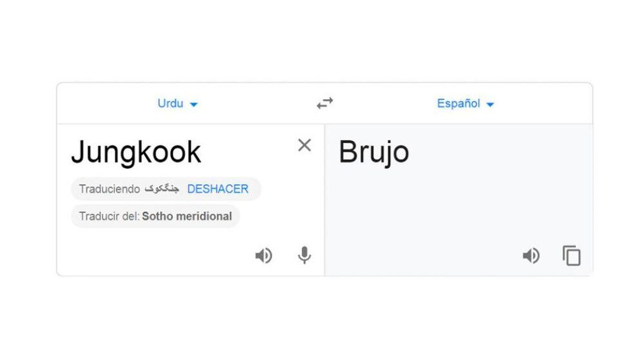
Task: Play audio of the Brujo translation
Action: pos(531,256)
